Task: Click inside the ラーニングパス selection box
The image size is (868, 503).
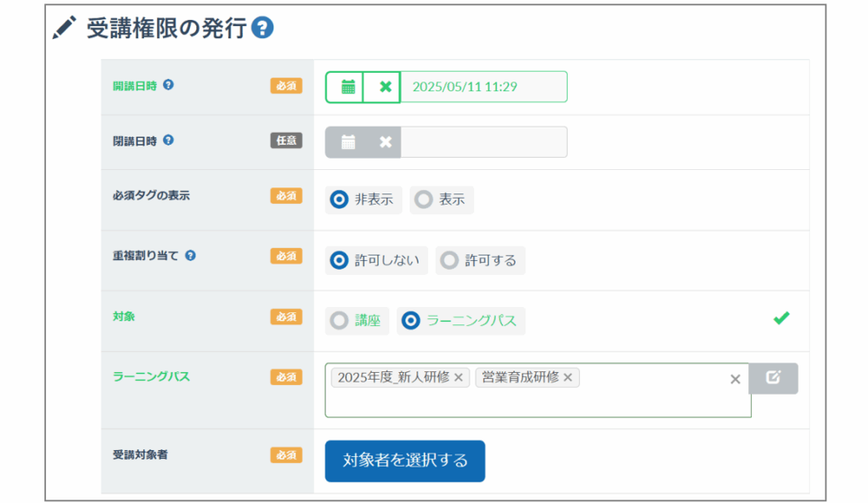Action: point(537,390)
